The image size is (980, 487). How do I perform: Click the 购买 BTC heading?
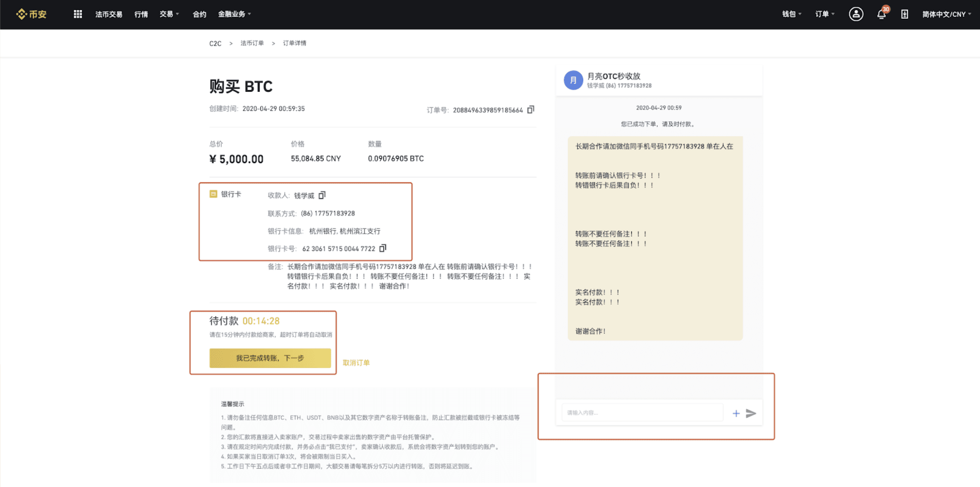point(241,86)
